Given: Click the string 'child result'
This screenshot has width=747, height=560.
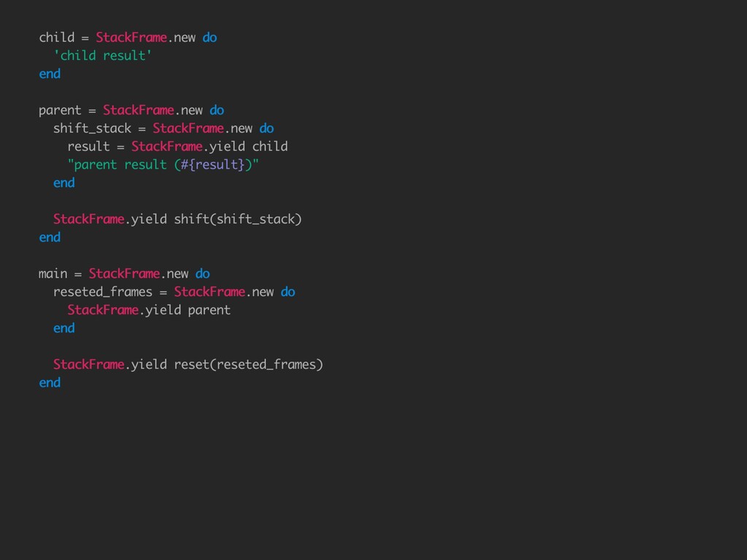Looking at the screenshot, I should click(x=102, y=55).
